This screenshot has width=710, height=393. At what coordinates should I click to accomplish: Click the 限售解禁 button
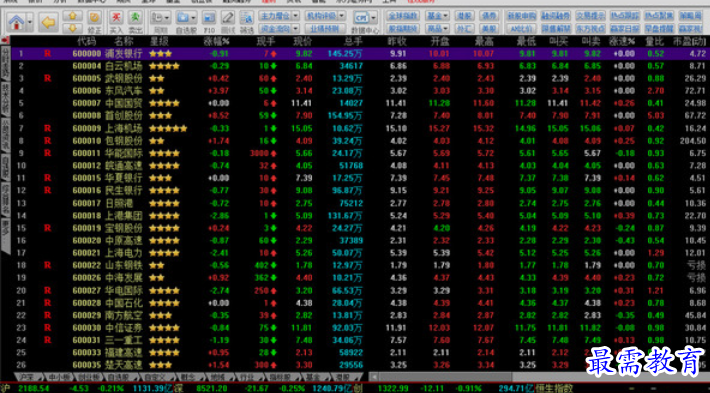point(556,29)
